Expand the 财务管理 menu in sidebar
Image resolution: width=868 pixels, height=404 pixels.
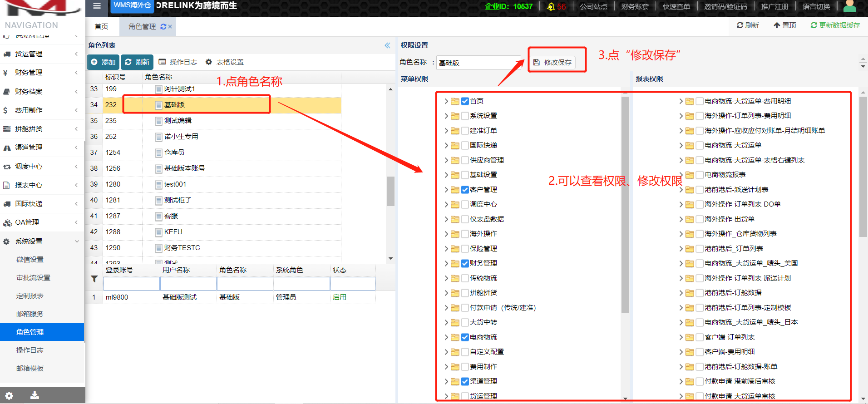[41, 73]
